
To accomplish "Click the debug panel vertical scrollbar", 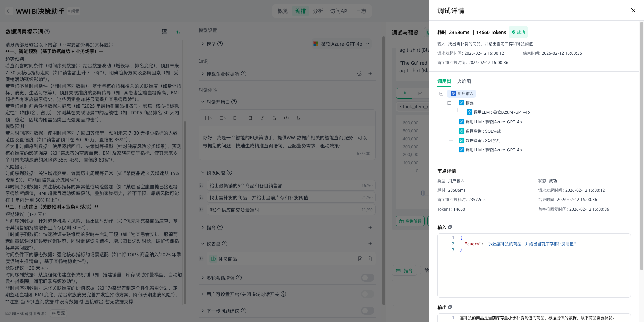I will coord(641,134).
